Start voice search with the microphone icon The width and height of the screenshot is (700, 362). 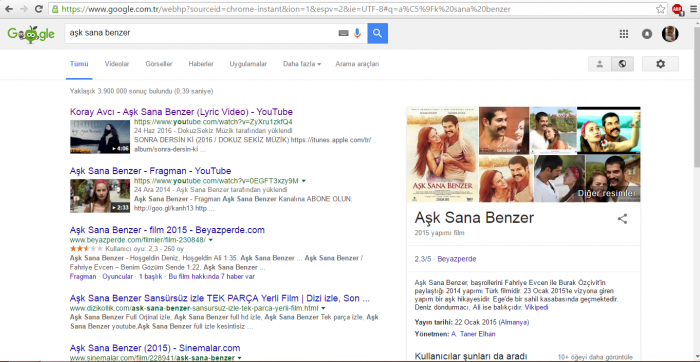357,33
